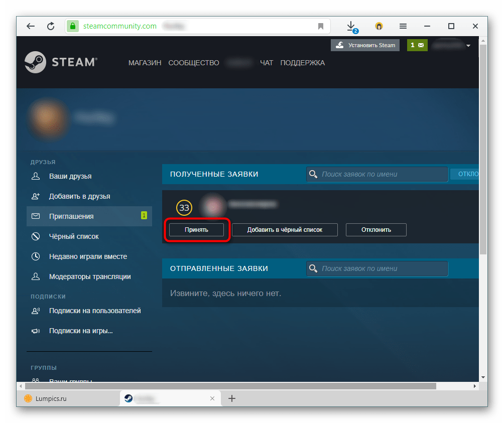Click the green padlock security icon
504x423 pixels.
coord(73,26)
